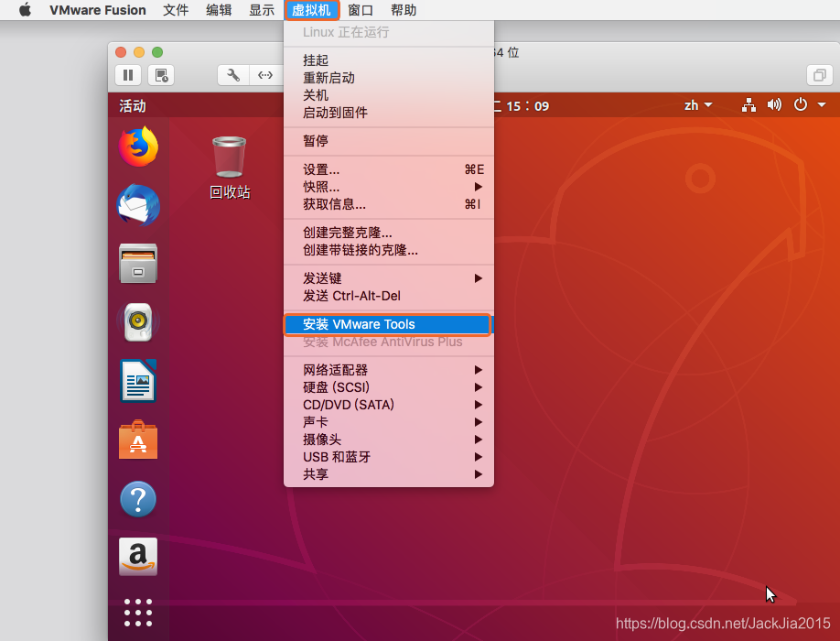Screen dimensions: 840x641
Task: Select 创建带链接的克隆... menu item
Action: (388, 250)
